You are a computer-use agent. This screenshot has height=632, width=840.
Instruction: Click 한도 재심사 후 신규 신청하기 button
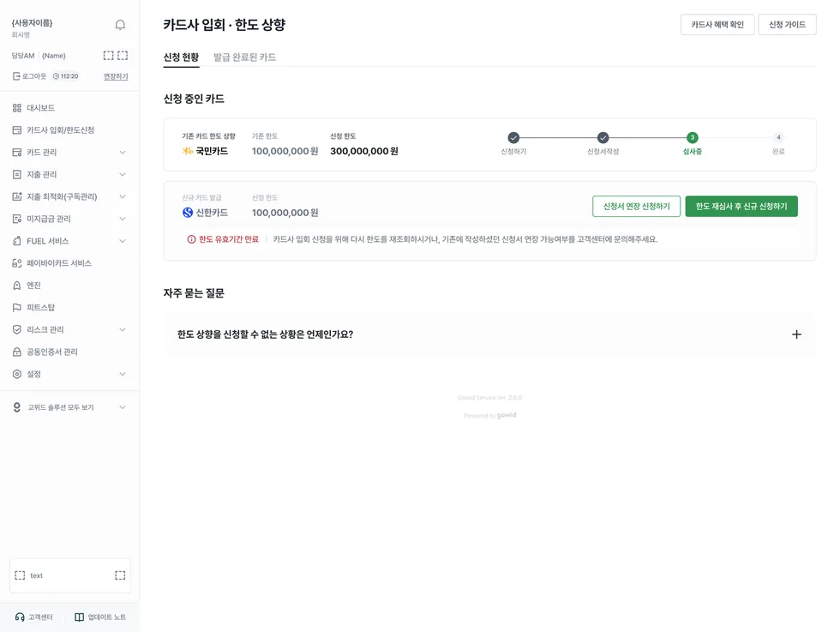(741, 207)
